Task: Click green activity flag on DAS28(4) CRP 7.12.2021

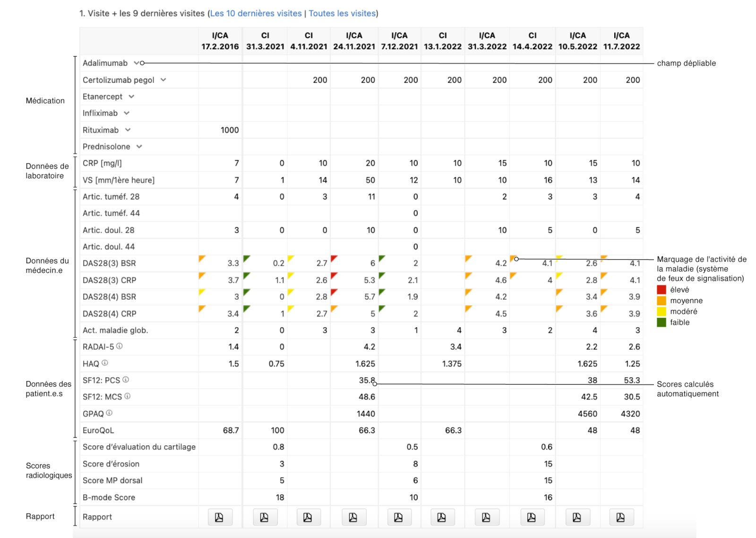Action: click(381, 308)
